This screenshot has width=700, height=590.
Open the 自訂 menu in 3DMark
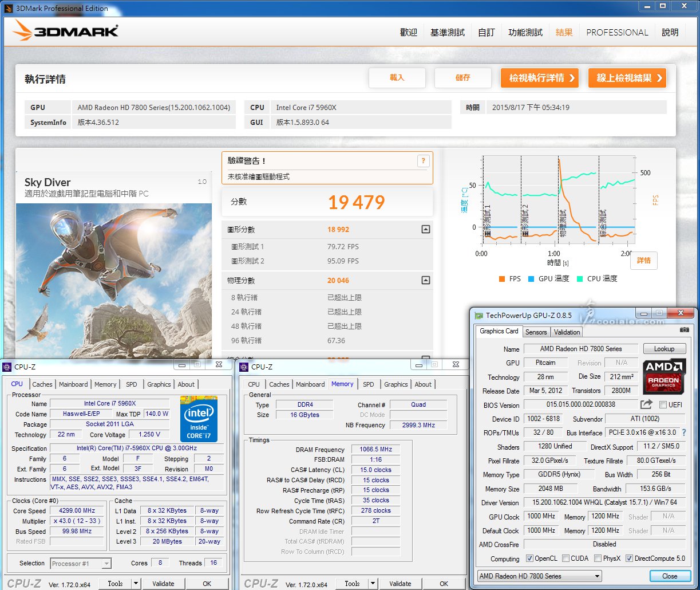pyautogui.click(x=487, y=33)
